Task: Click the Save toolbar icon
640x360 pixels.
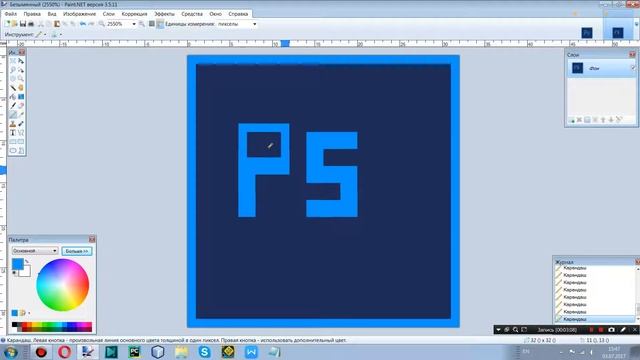Action: [x=22, y=24]
